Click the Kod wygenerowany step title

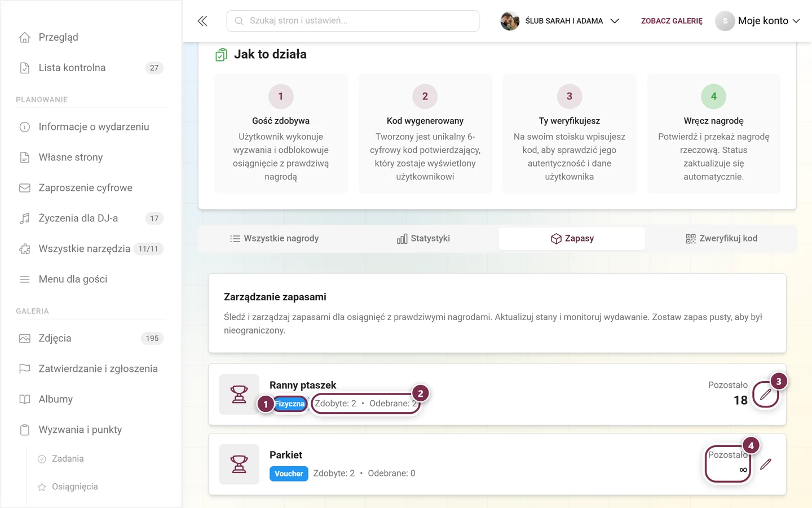425,121
